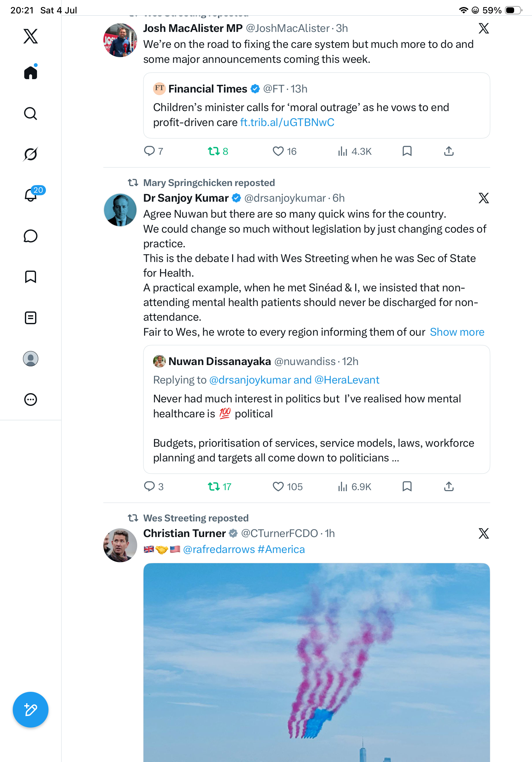Bookmark Dr Sanjoy Kumar's post
Image resolution: width=532 pixels, height=762 pixels.
click(407, 487)
